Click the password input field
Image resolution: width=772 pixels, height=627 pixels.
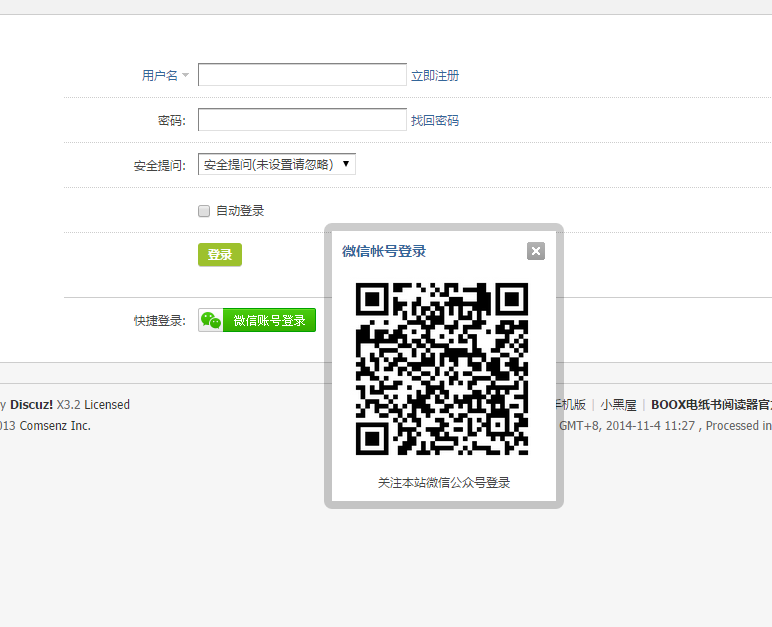coord(302,120)
